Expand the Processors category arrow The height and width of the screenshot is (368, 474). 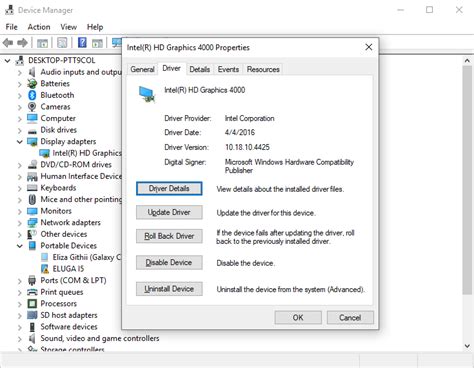point(20,304)
